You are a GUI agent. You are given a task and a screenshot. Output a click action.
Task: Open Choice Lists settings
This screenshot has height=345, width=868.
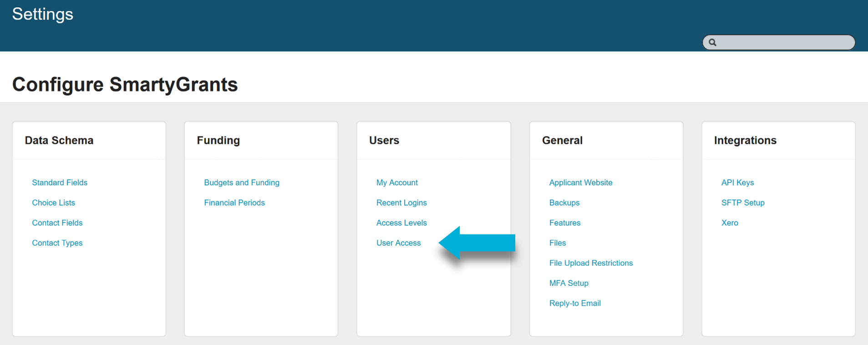tap(53, 203)
